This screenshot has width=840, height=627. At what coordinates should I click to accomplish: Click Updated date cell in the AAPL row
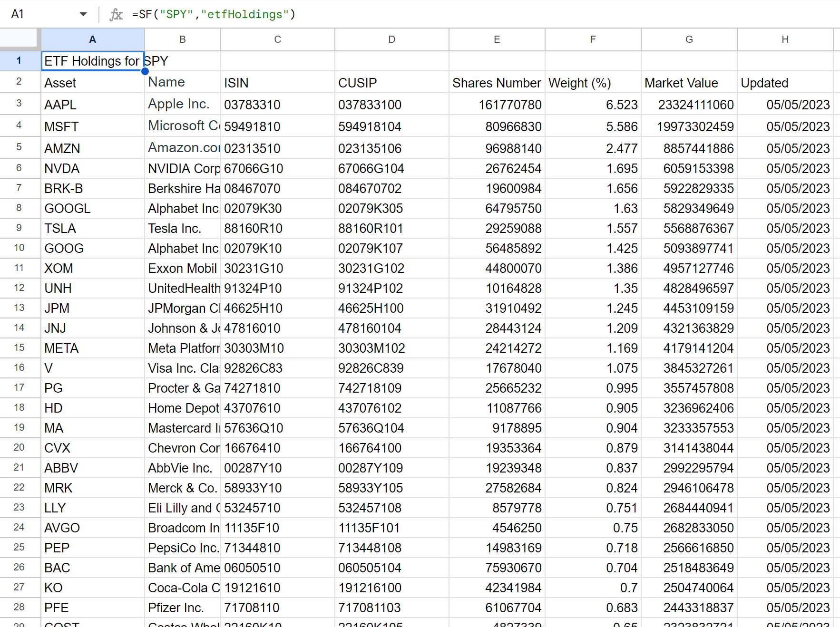[x=785, y=104]
